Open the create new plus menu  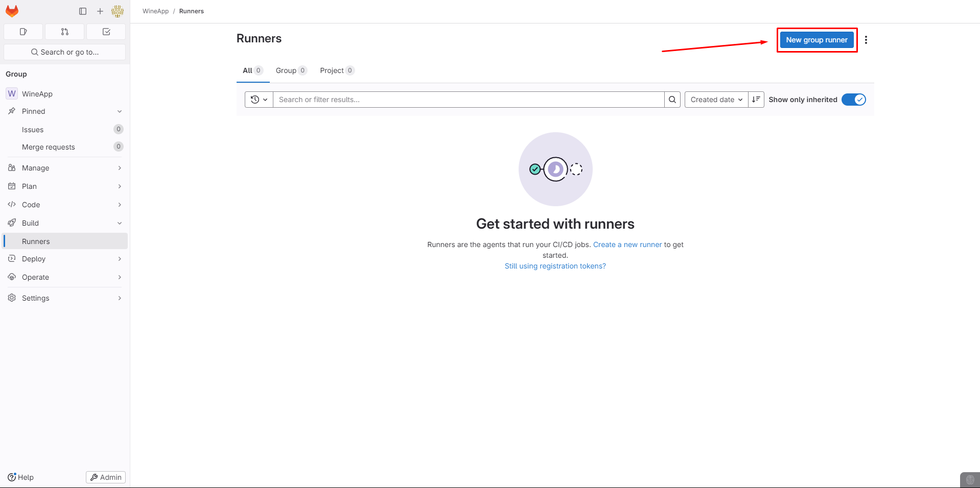[x=100, y=11]
